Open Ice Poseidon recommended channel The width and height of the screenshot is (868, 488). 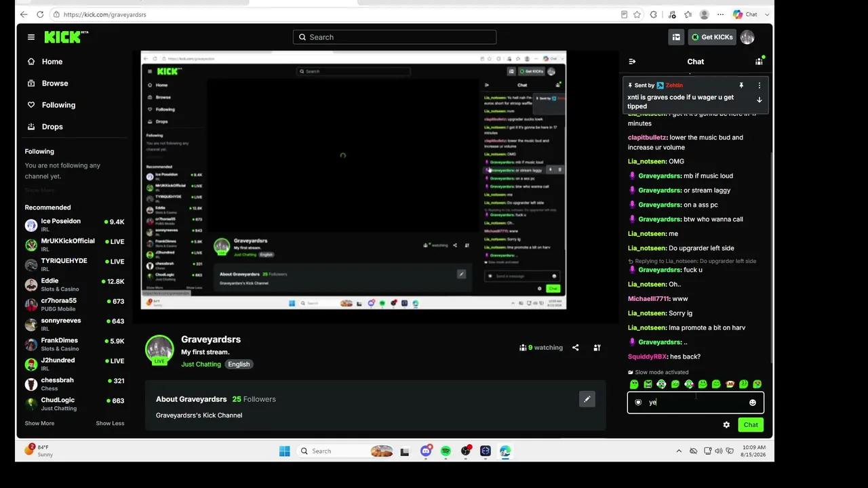(x=75, y=225)
